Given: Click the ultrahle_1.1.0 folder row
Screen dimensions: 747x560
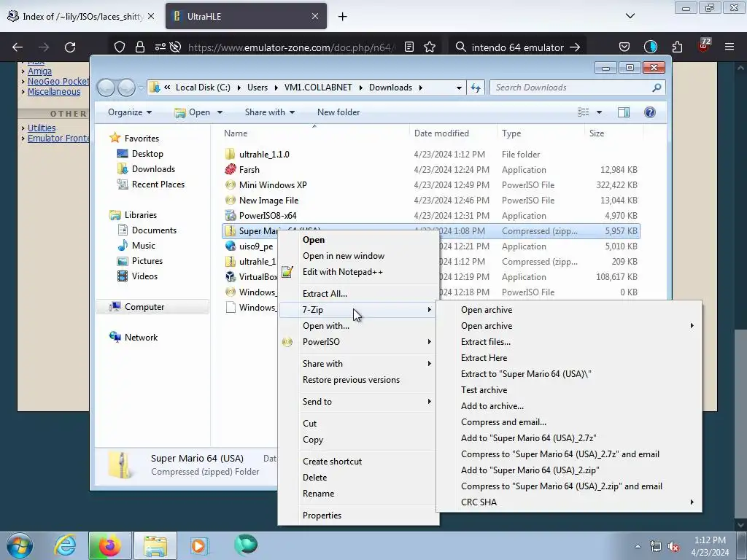Looking at the screenshot, I should point(430,155).
